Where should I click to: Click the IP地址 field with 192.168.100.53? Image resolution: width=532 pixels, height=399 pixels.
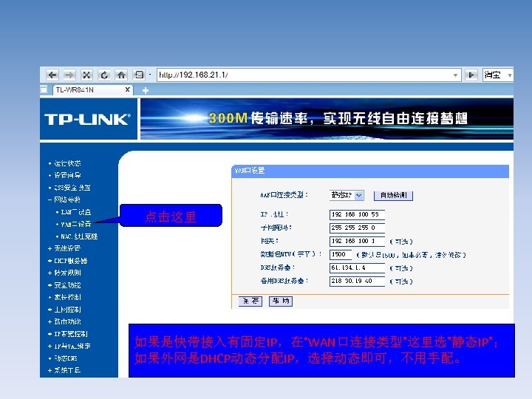357,214
